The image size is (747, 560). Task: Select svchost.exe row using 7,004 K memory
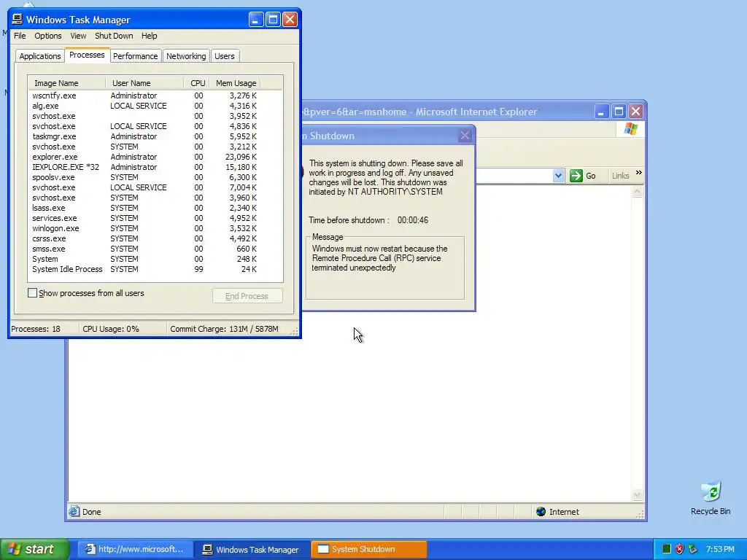point(155,187)
